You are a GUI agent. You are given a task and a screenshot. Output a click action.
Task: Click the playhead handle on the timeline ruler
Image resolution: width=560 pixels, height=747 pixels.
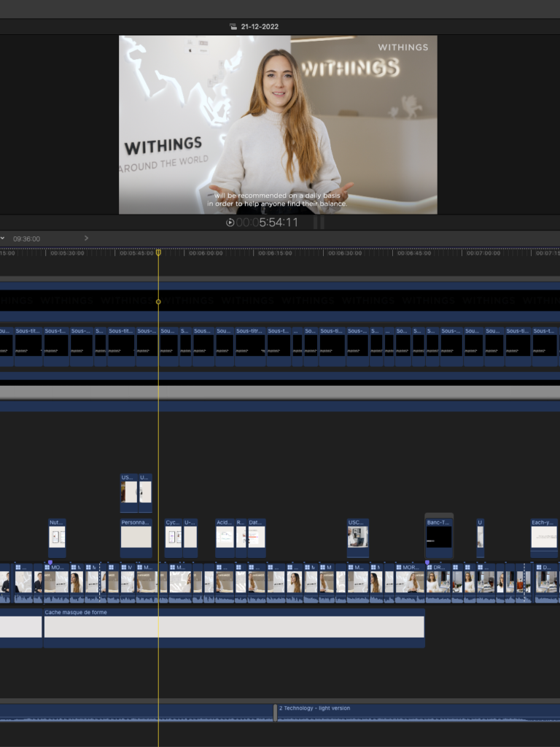[158, 252]
